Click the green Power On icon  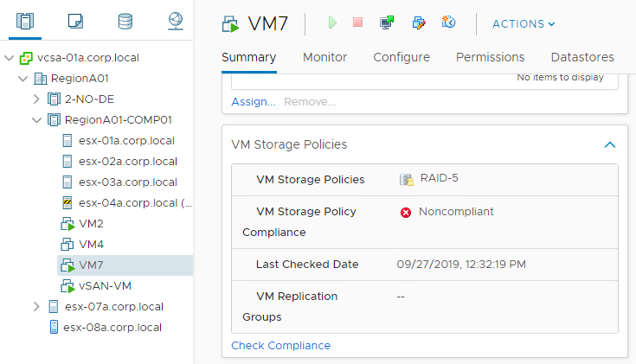pos(332,22)
